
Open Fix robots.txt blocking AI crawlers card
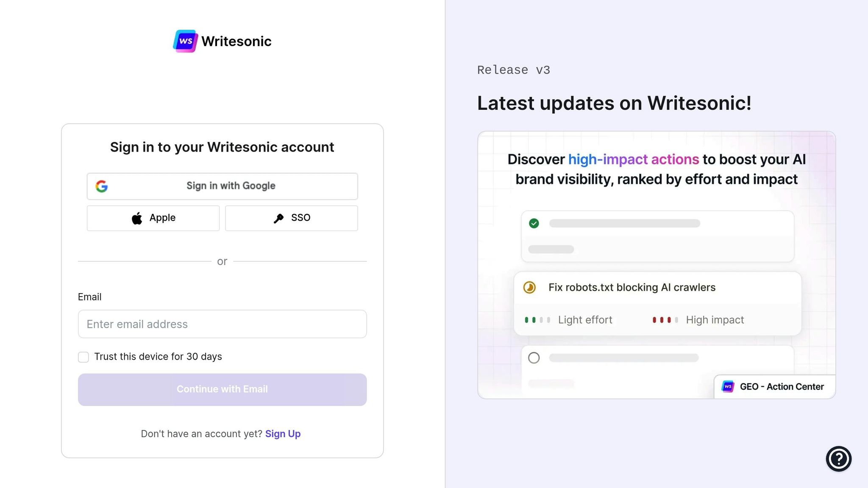pyautogui.click(x=657, y=303)
